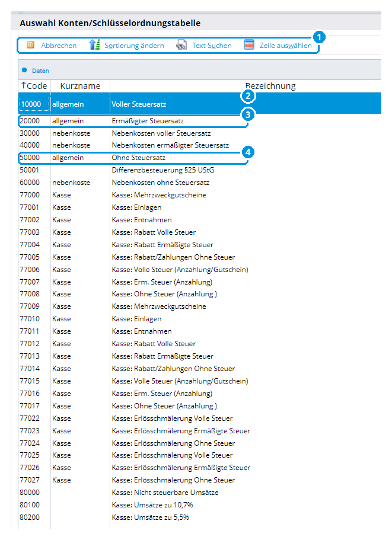Viewport: 392px width, 540px height.
Task: Click code 77011
Action: [x=29, y=331]
